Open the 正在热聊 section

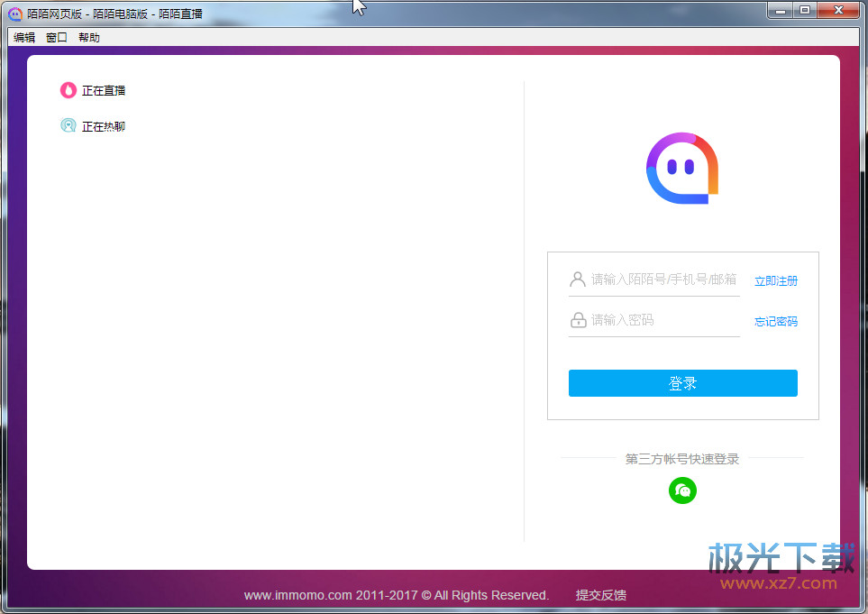(104, 125)
